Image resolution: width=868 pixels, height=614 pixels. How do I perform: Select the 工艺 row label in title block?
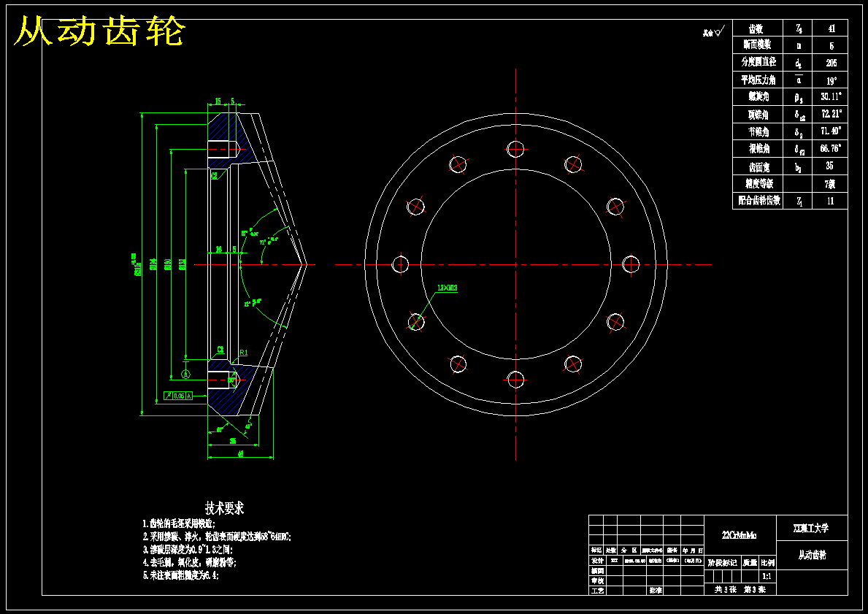tap(596, 591)
